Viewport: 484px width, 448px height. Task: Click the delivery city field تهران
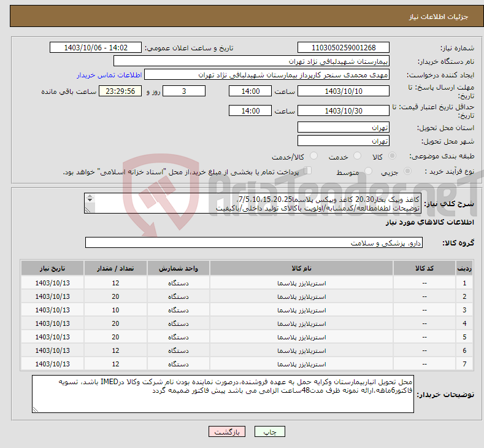(344, 141)
